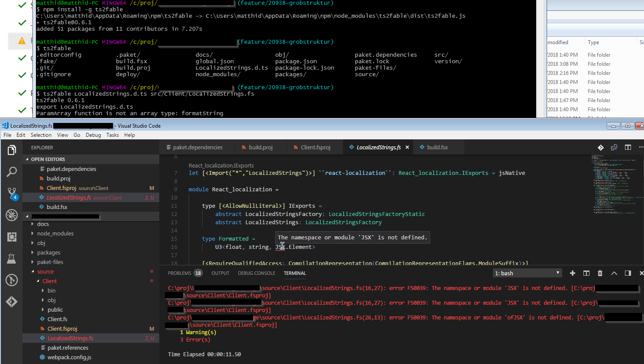Split the editor with the split icon
Screen dimensions: 644x364
pyautogui.click(x=628, y=148)
